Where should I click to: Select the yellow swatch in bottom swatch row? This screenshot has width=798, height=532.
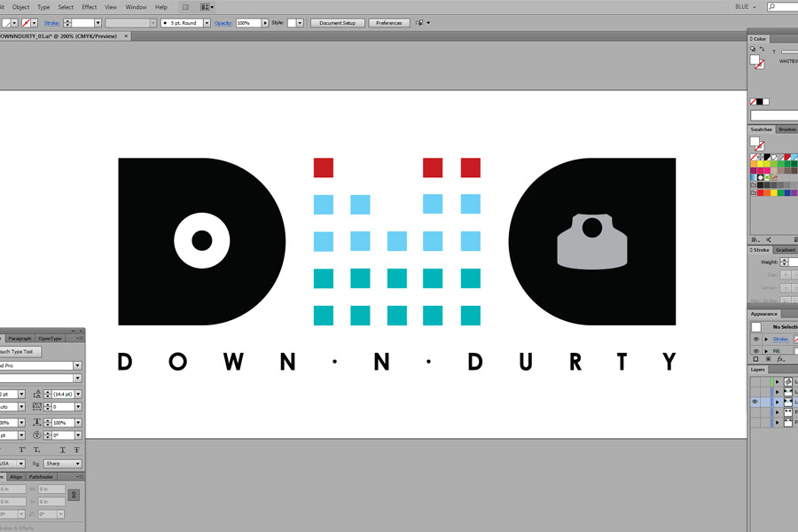[x=773, y=193]
